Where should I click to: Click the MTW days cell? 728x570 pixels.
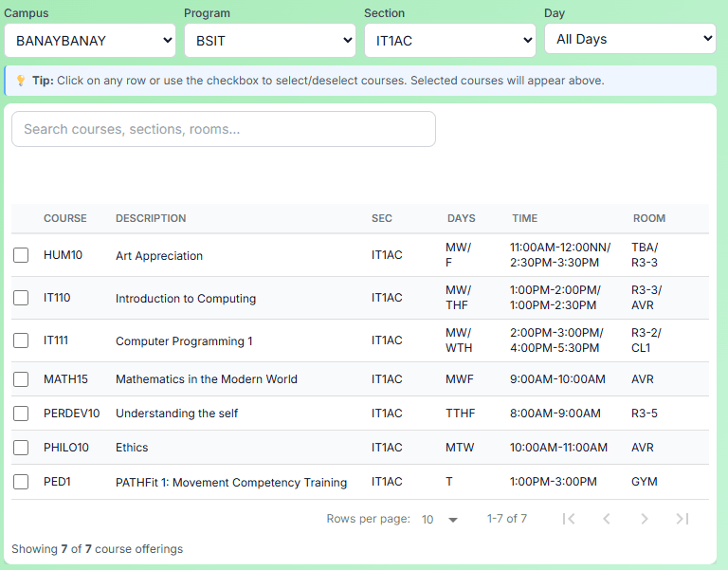pyautogui.click(x=460, y=448)
